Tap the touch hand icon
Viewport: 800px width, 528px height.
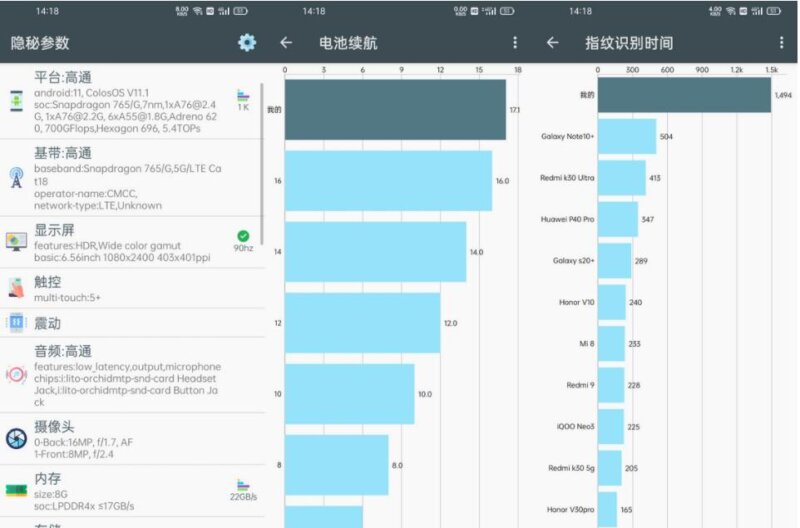coord(16,288)
